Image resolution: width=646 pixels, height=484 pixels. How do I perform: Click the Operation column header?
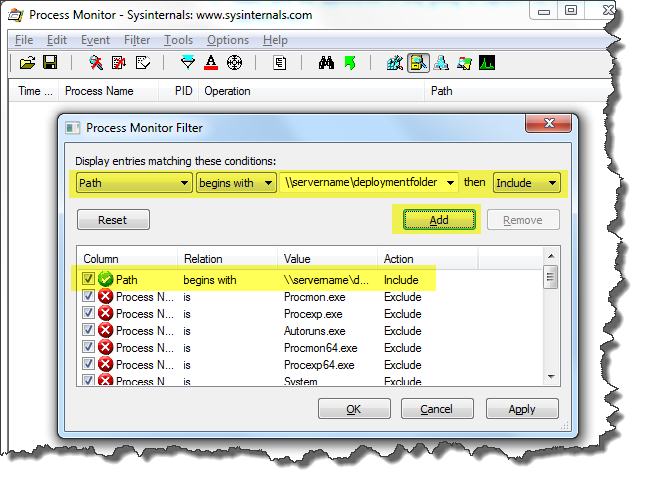click(x=311, y=91)
